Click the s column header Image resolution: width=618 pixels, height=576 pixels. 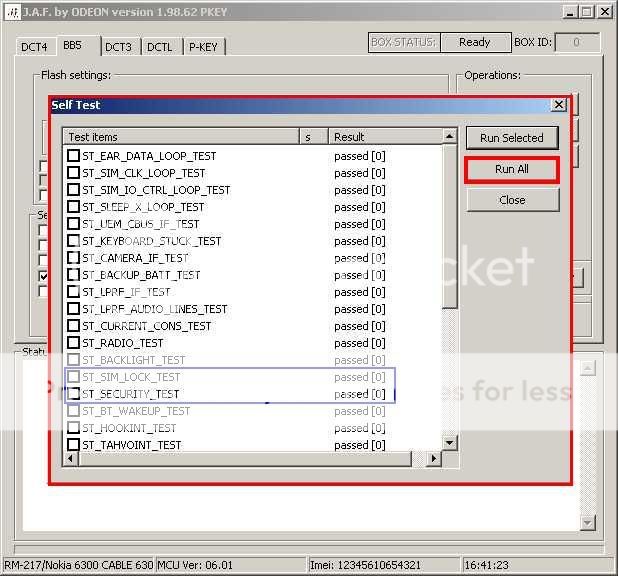click(x=314, y=137)
